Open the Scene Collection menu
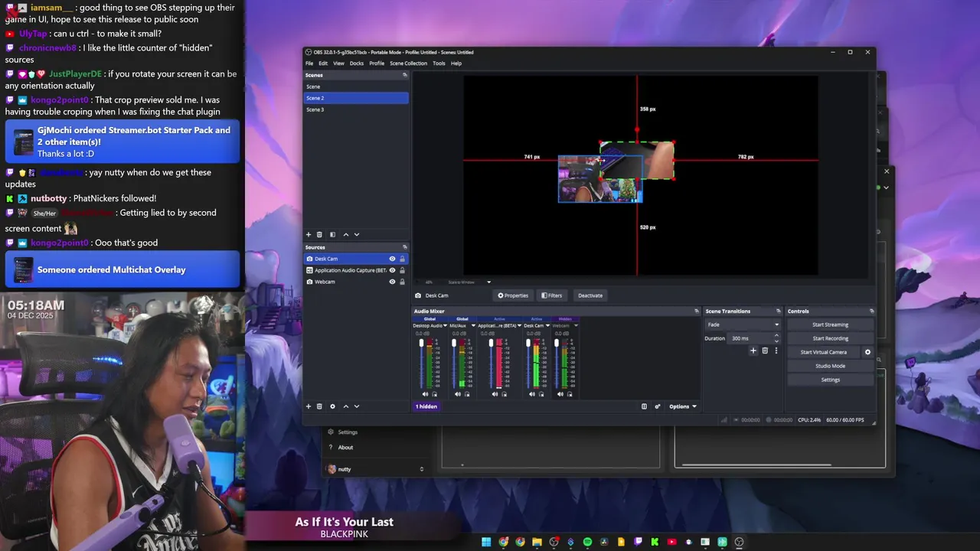The height and width of the screenshot is (551, 980). pyautogui.click(x=408, y=64)
